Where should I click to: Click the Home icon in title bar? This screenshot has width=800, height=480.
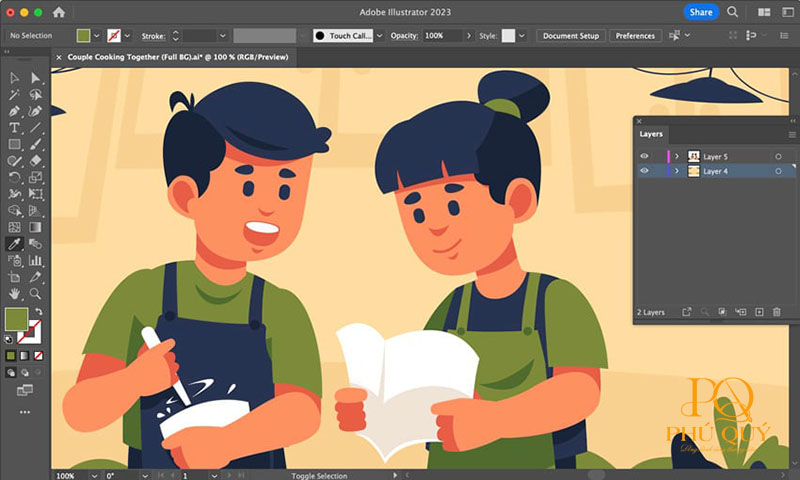[x=58, y=12]
